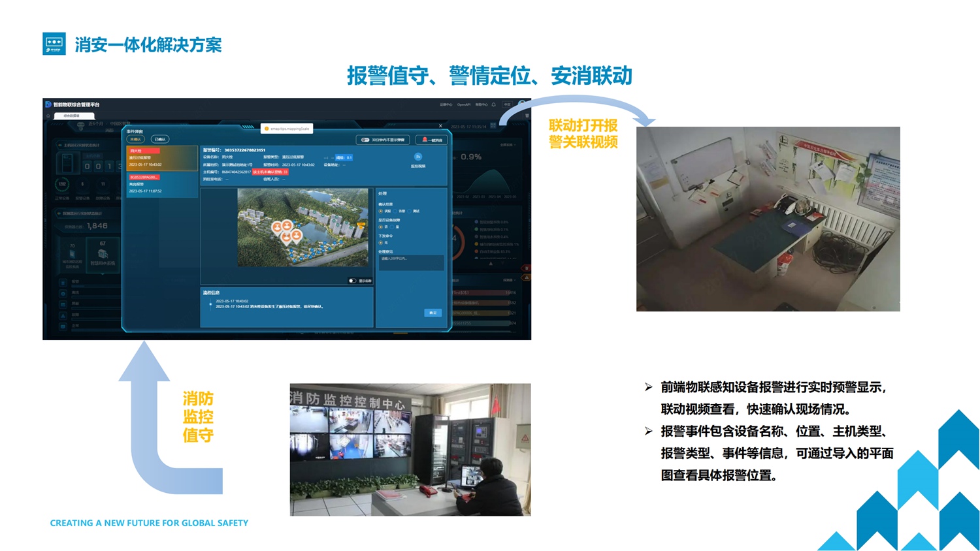Screen dimensions: 980x551
Task: Switch to the 已确认 tab
Action: tap(160, 139)
